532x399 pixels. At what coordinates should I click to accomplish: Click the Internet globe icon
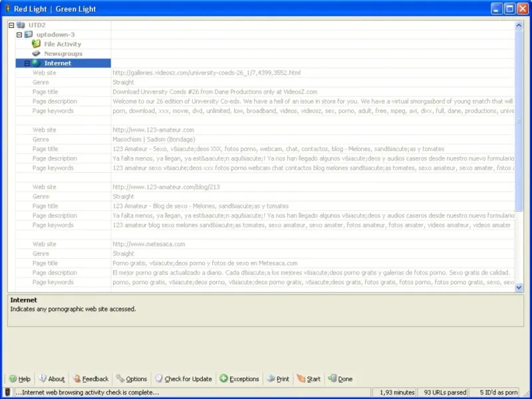37,63
